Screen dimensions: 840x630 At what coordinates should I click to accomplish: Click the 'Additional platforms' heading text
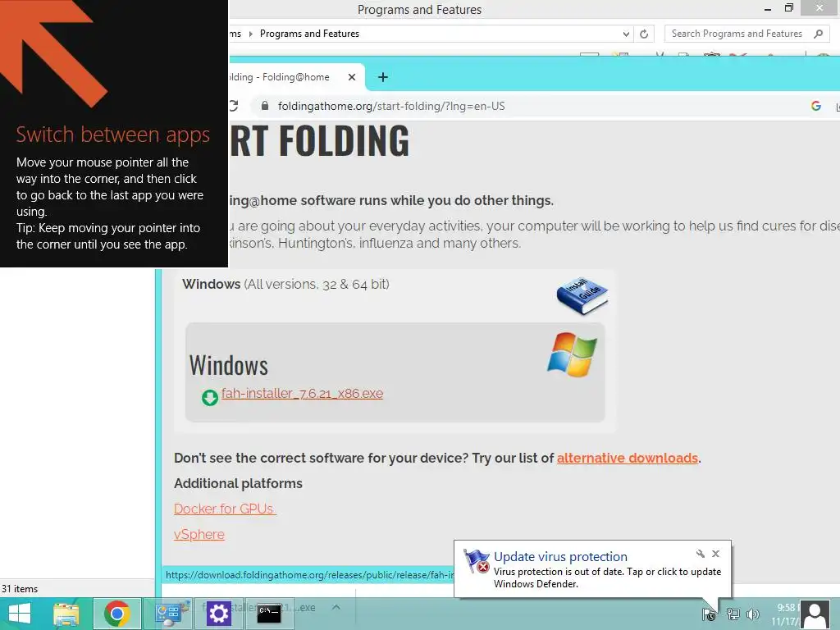(x=239, y=483)
